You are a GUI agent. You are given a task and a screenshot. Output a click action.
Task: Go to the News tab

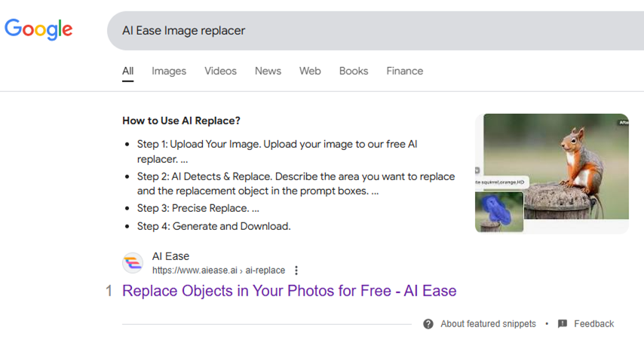click(x=268, y=71)
